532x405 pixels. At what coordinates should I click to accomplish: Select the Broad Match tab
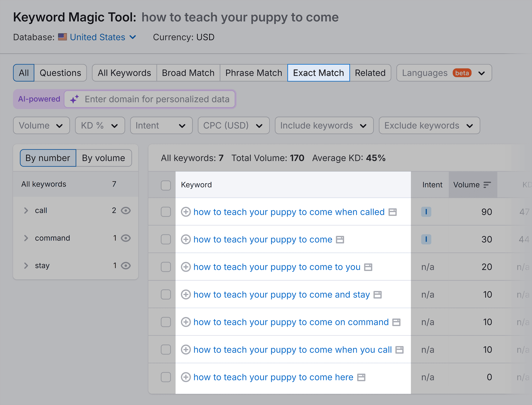click(x=188, y=73)
